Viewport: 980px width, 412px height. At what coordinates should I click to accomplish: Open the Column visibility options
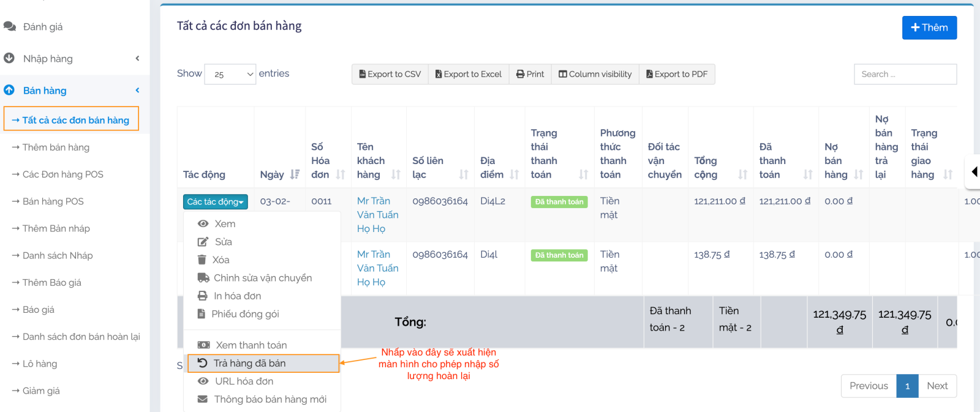[595, 74]
